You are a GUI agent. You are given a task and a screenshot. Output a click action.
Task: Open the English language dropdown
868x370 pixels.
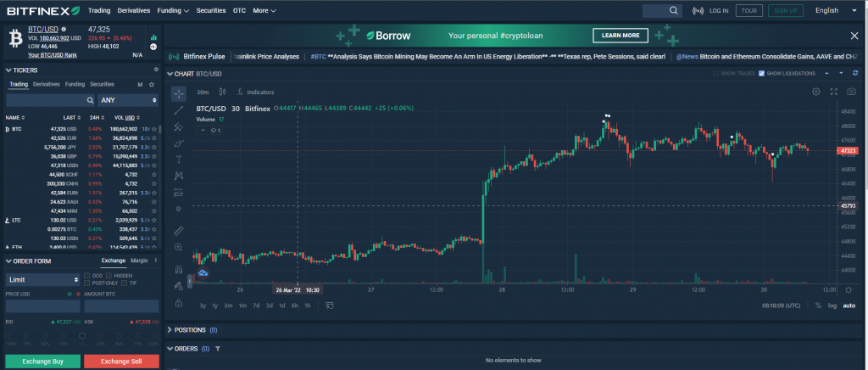tap(834, 10)
